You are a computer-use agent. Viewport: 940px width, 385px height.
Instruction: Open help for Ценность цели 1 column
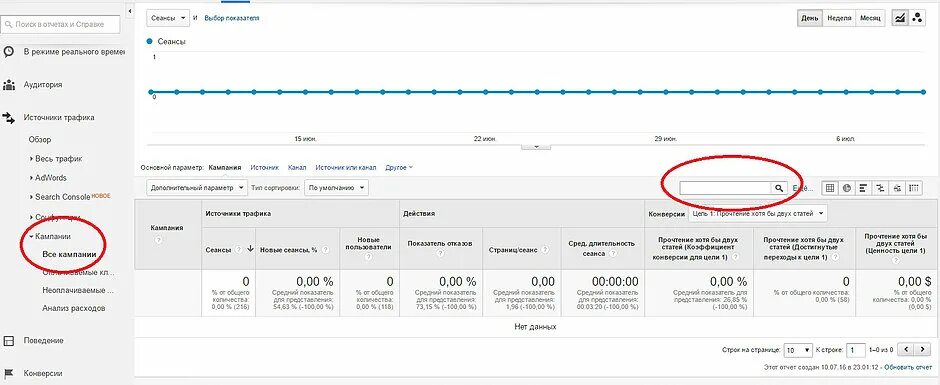point(896,261)
